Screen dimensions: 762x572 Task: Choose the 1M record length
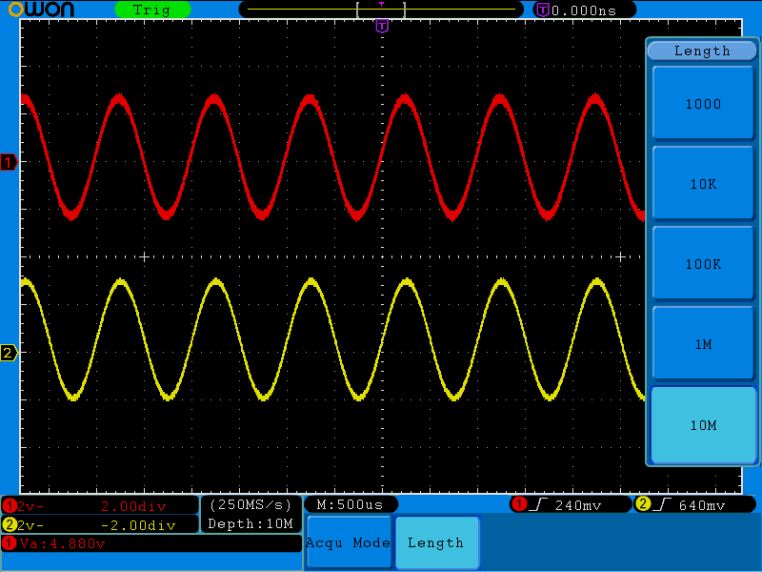(703, 344)
